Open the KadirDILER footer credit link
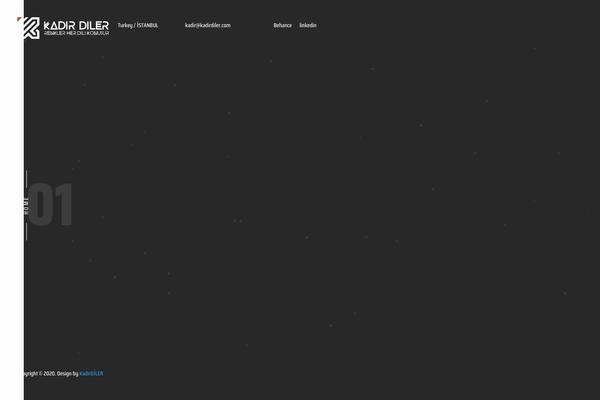600x400 pixels. coord(91,373)
